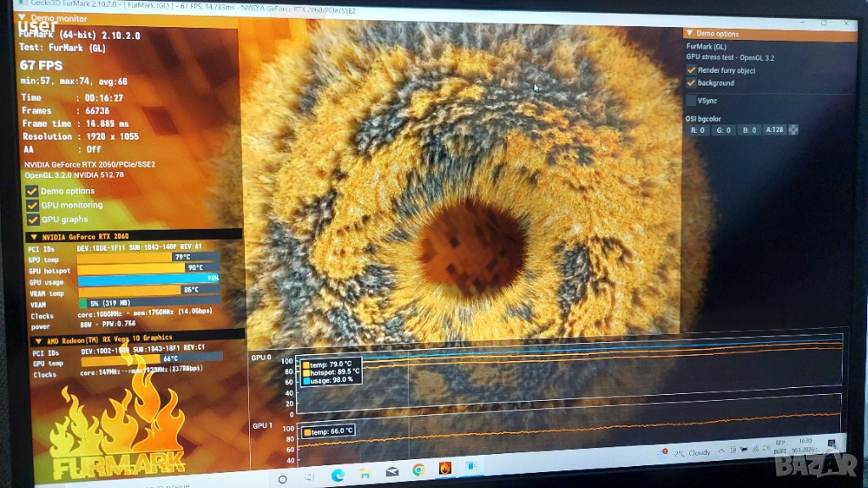Image resolution: width=868 pixels, height=488 pixels.
Task: Collapse the AMD Radeon RX Vega 10 section
Action: click(x=34, y=340)
